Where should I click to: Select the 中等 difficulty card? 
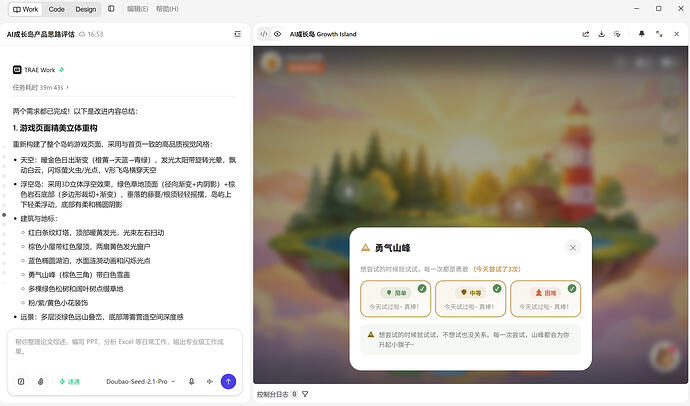pos(470,299)
